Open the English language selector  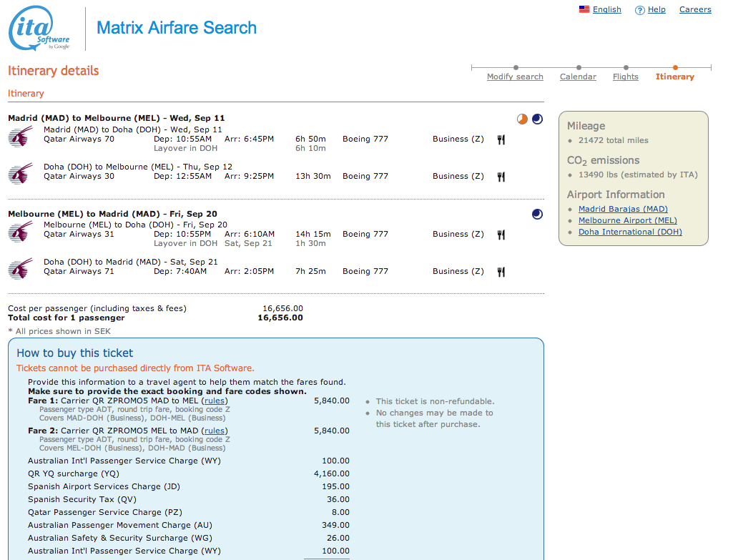(x=606, y=9)
